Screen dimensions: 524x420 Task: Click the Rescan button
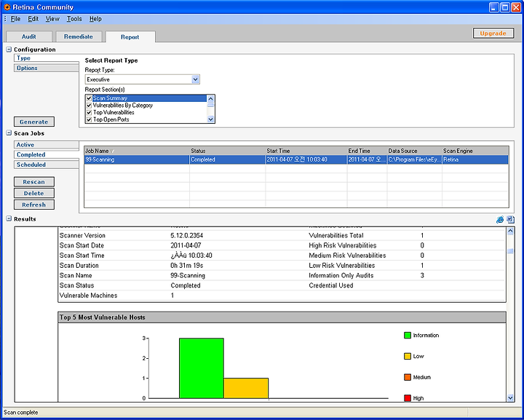tap(34, 182)
